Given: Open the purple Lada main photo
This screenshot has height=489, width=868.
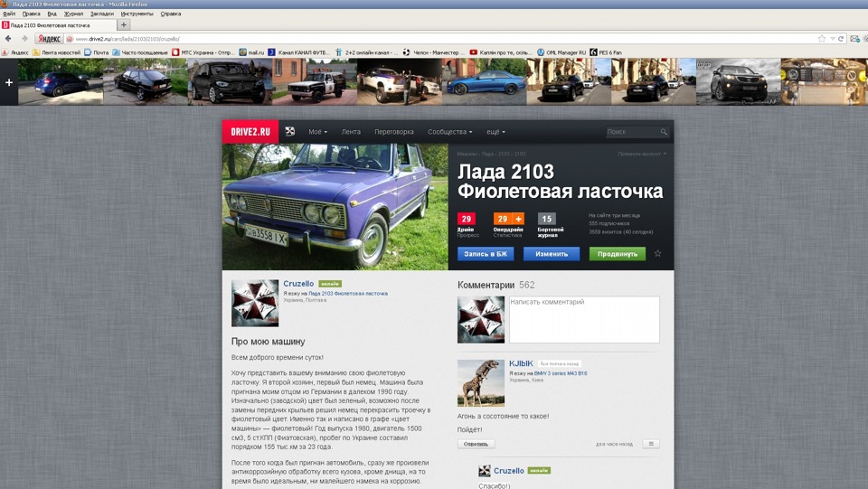Looking at the screenshot, I should 335,207.
